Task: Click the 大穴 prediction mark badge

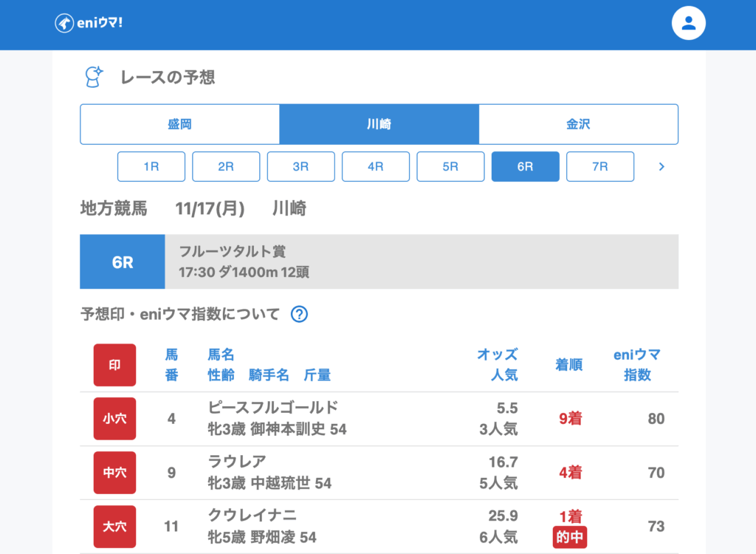Action: pyautogui.click(x=114, y=527)
